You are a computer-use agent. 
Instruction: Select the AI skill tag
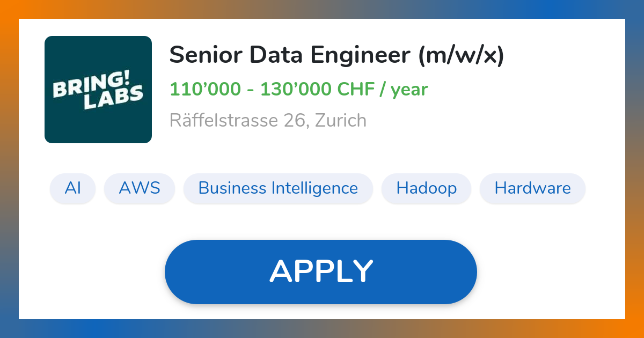pyautogui.click(x=72, y=188)
